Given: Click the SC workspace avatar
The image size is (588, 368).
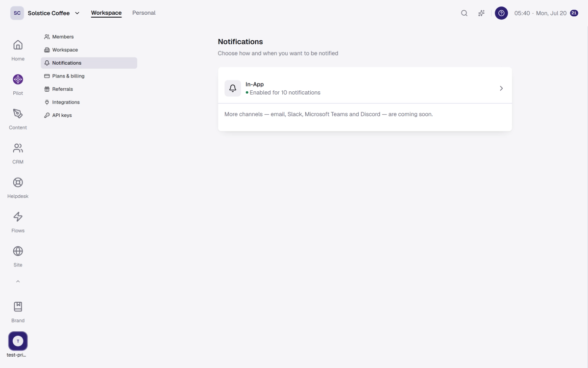Looking at the screenshot, I should [x=17, y=13].
